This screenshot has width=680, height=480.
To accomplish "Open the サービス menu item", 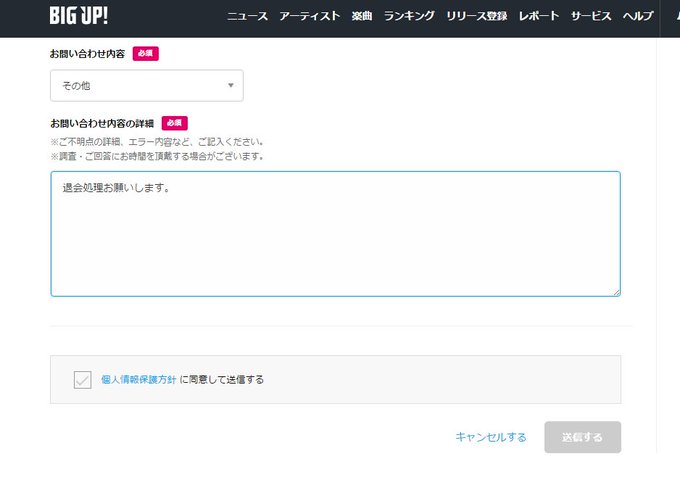I will (591, 16).
